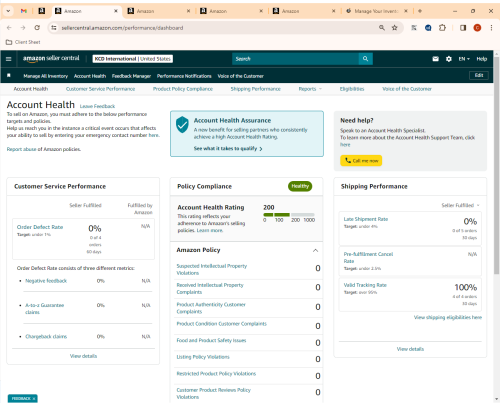Click the search magnifier button
Viewport: 500px width, 403px height.
pos(366,59)
